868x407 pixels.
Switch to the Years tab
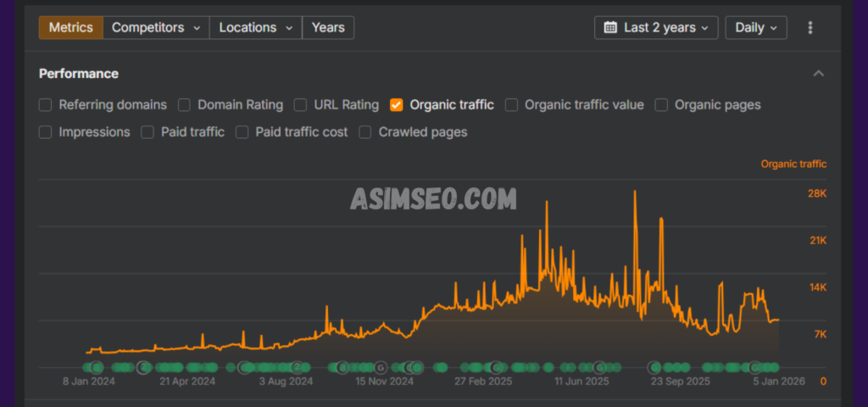coord(327,27)
